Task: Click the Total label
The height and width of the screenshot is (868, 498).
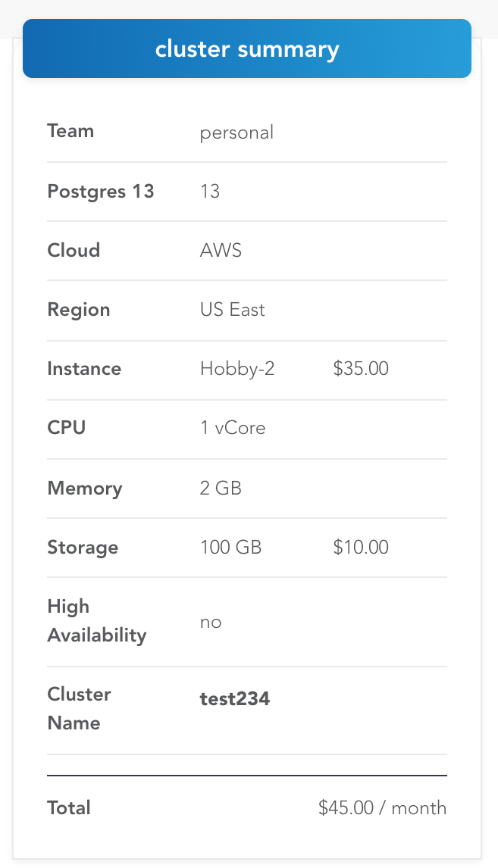Action: click(69, 807)
